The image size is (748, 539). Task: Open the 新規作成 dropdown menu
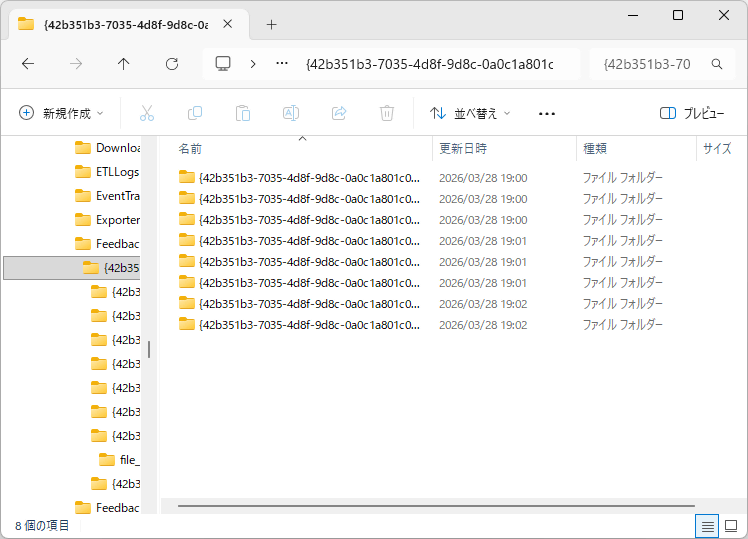click(61, 113)
